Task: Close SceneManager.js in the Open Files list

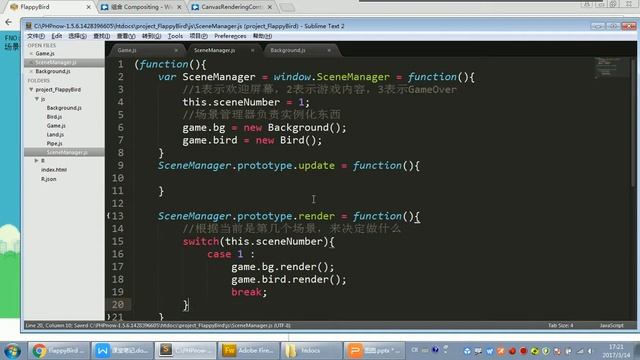Action: [x=31, y=62]
